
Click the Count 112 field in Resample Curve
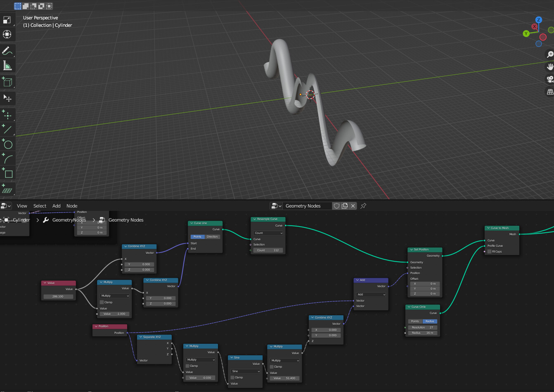pyautogui.click(x=268, y=250)
